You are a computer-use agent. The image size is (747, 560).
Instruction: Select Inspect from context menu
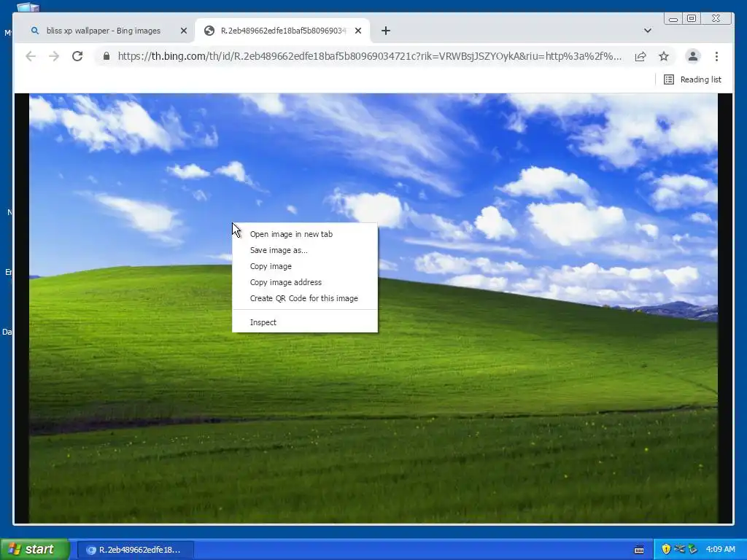click(305, 322)
